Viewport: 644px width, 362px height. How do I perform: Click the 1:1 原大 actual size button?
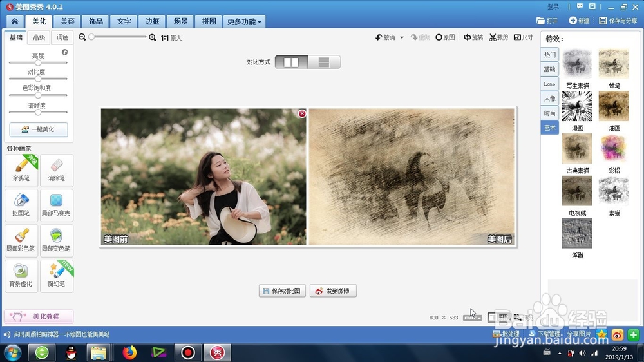(x=171, y=38)
